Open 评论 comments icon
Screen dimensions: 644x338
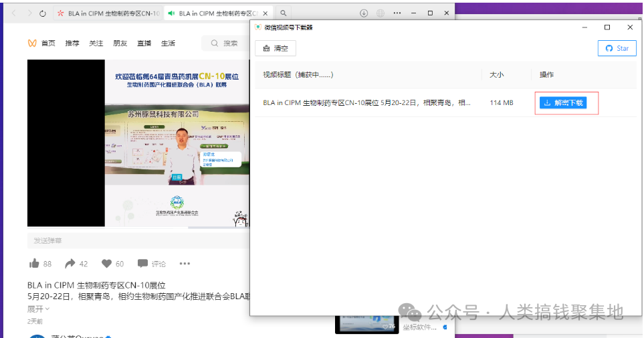click(142, 264)
